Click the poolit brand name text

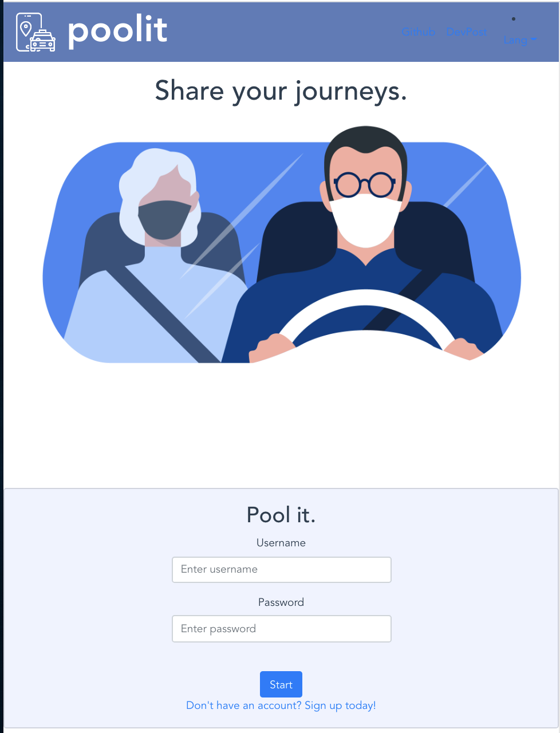pyautogui.click(x=118, y=31)
